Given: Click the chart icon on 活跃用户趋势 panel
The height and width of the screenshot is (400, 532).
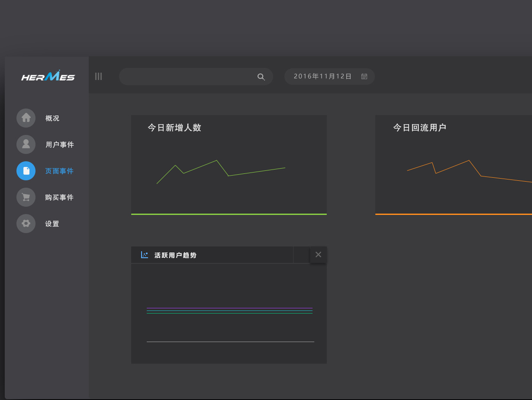Looking at the screenshot, I should click(144, 255).
